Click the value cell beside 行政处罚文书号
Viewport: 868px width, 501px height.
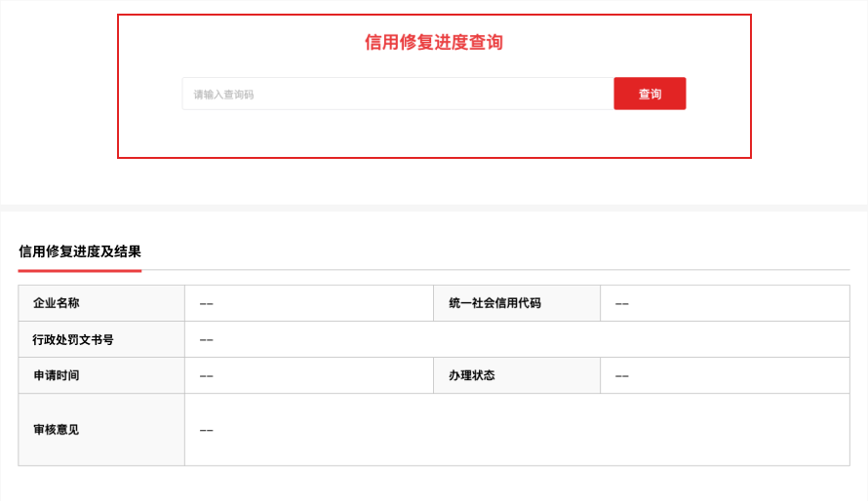click(517, 339)
